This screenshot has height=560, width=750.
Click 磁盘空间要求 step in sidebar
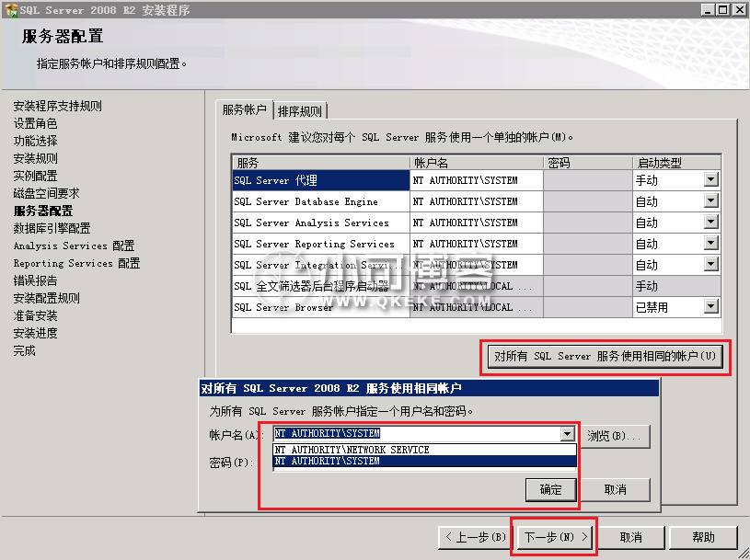coord(46,193)
